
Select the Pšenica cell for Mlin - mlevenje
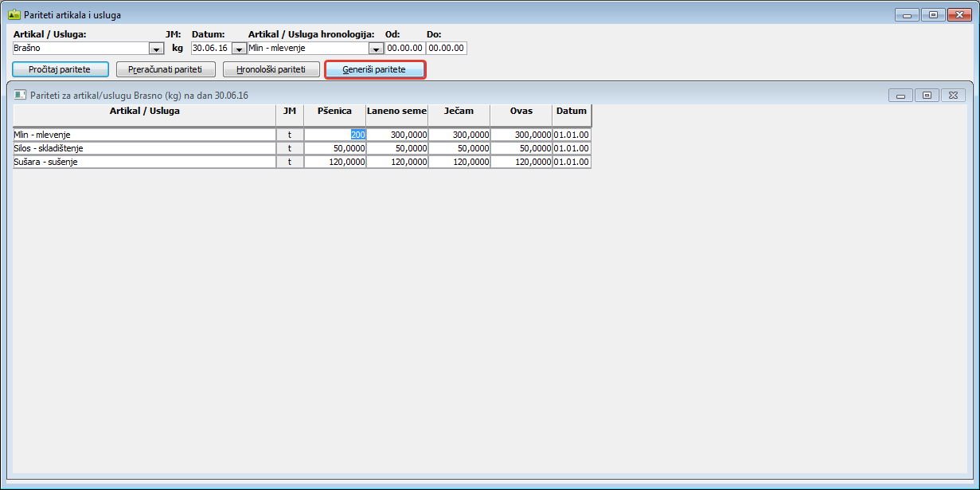[x=335, y=135]
